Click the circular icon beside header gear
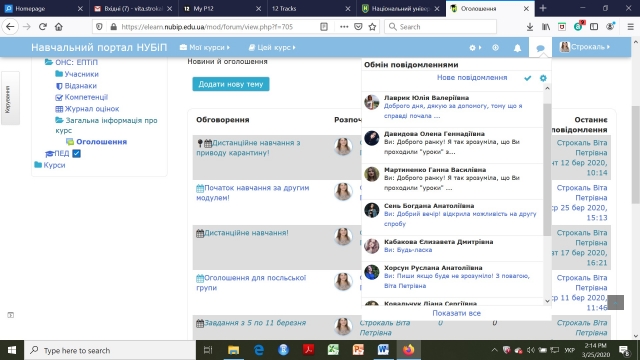The height and width of the screenshot is (360, 640). pos(496,48)
